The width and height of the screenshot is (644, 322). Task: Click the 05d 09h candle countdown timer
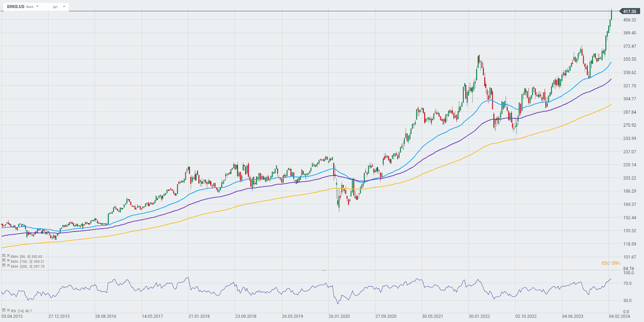[x=611, y=263]
